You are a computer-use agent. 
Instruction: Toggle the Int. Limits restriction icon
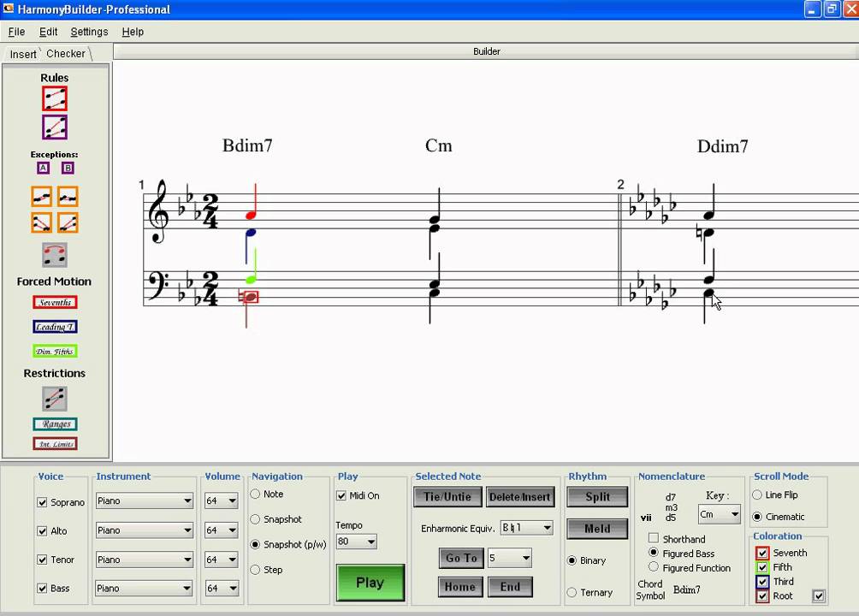click(55, 444)
